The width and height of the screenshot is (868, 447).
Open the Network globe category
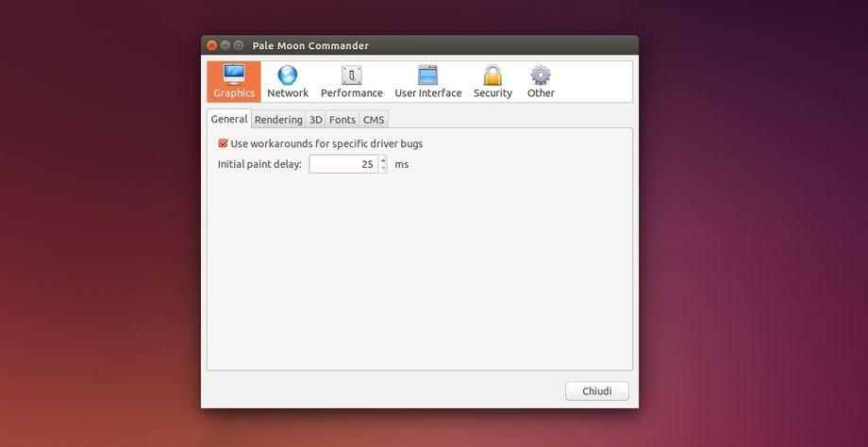click(x=288, y=82)
